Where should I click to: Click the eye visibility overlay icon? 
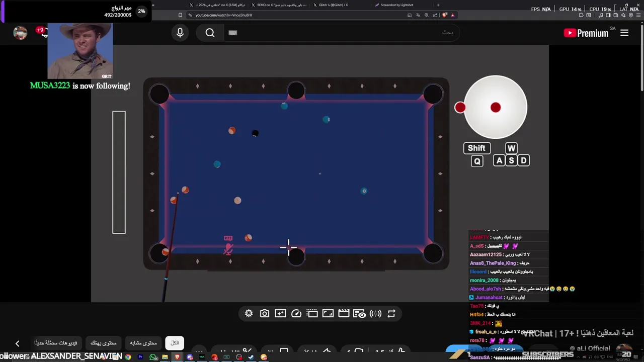[359, 313]
